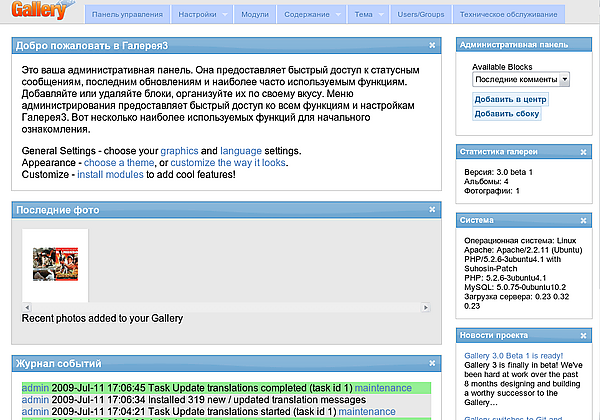Expand the Содержание menu
Viewport: 600px width, 420px height.
[311, 15]
